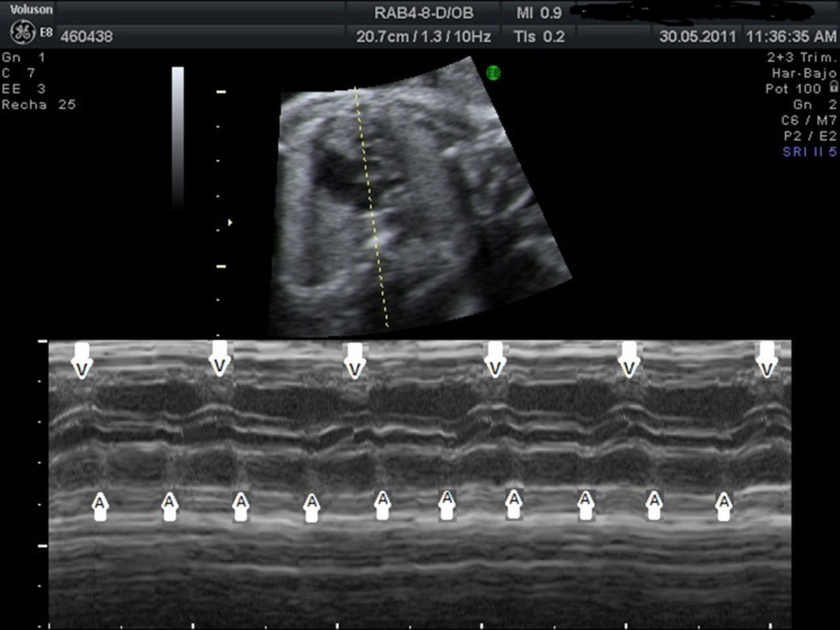Click the date 30.05.2011 in header

click(x=697, y=36)
